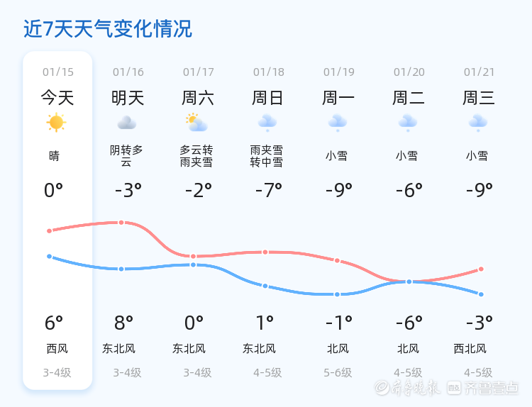Select the 周日 day column header
This screenshot has height=407, width=532.
click(x=268, y=98)
